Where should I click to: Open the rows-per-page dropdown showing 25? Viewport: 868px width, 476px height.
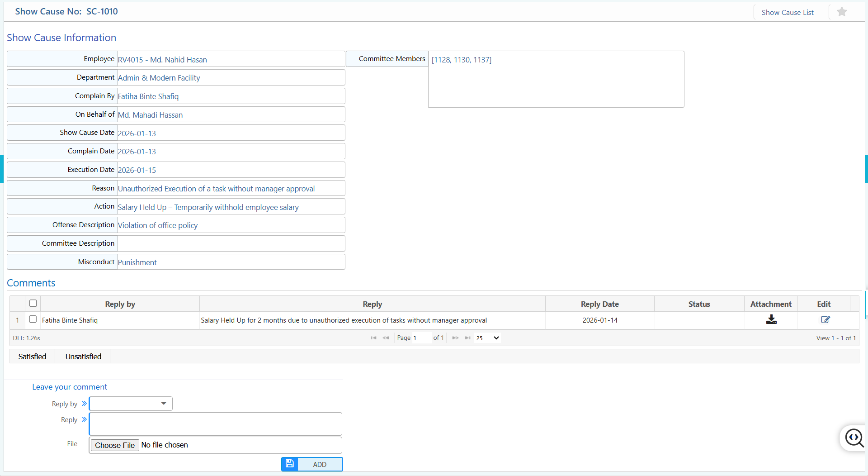pyautogui.click(x=487, y=338)
